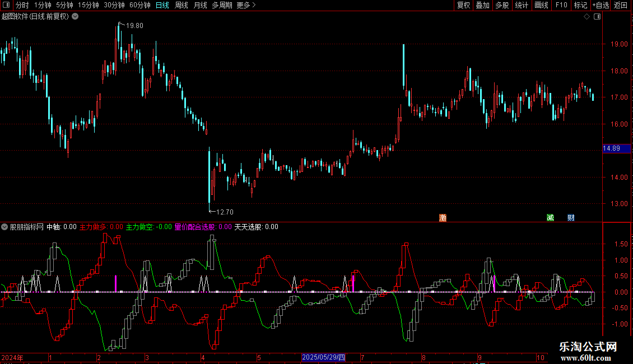Open 多周期 multi-period view
This screenshot has width=633, height=364.
pyautogui.click(x=222, y=5)
